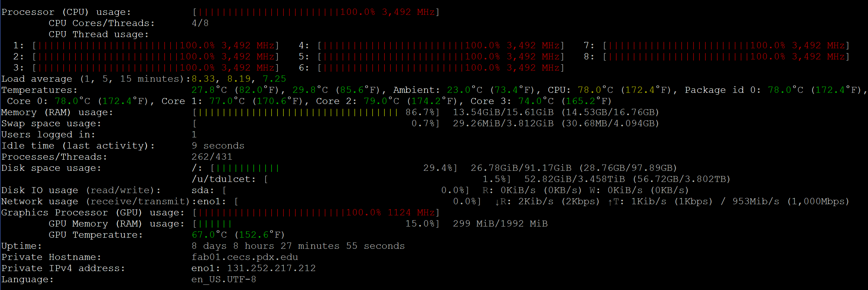Select the 15-minute load average 7.25
Image resolution: width=868 pixels, height=290 pixels.
(274, 79)
